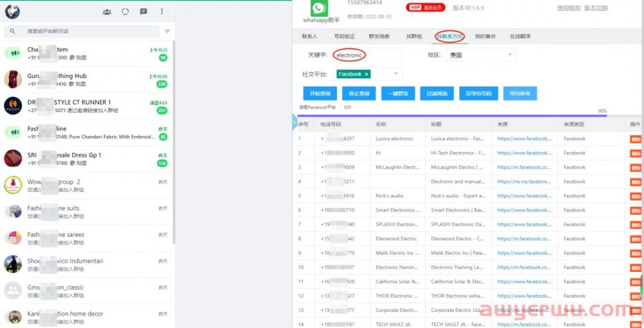Open the Shoe...vico Indumentari chat
This screenshot has height=328, width=644.
click(x=87, y=264)
